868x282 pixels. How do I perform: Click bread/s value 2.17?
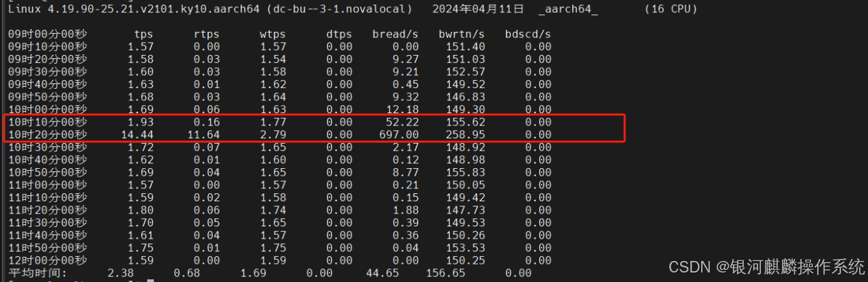coord(406,147)
